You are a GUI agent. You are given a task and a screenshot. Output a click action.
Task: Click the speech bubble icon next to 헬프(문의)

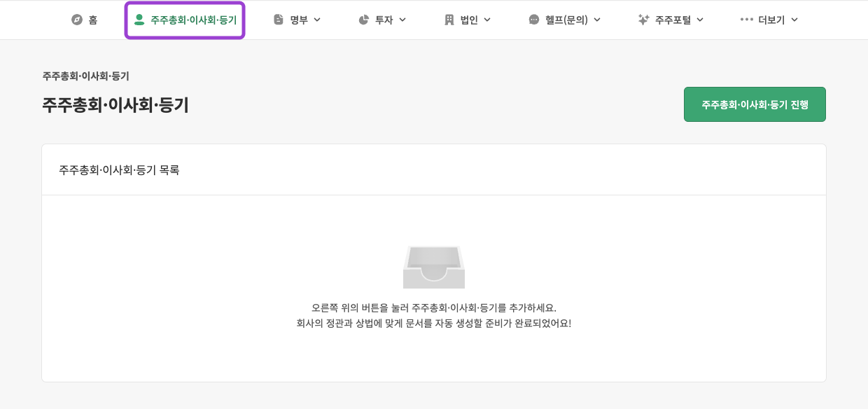[533, 20]
